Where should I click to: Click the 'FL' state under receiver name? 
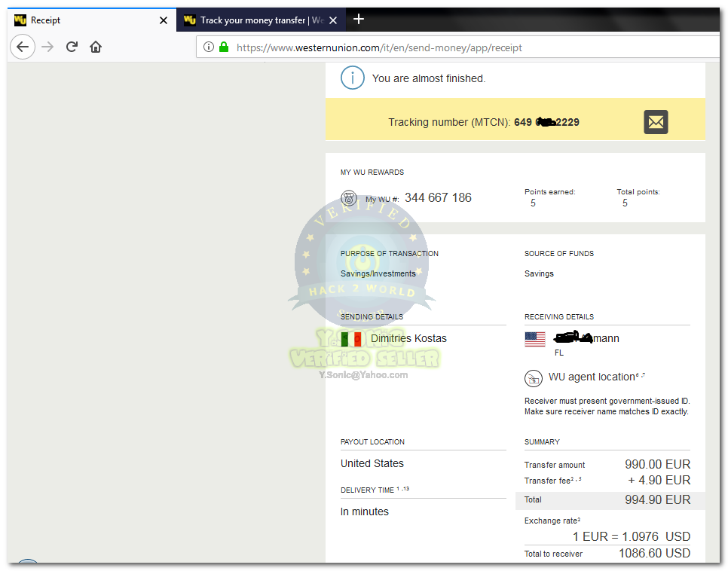pos(559,353)
